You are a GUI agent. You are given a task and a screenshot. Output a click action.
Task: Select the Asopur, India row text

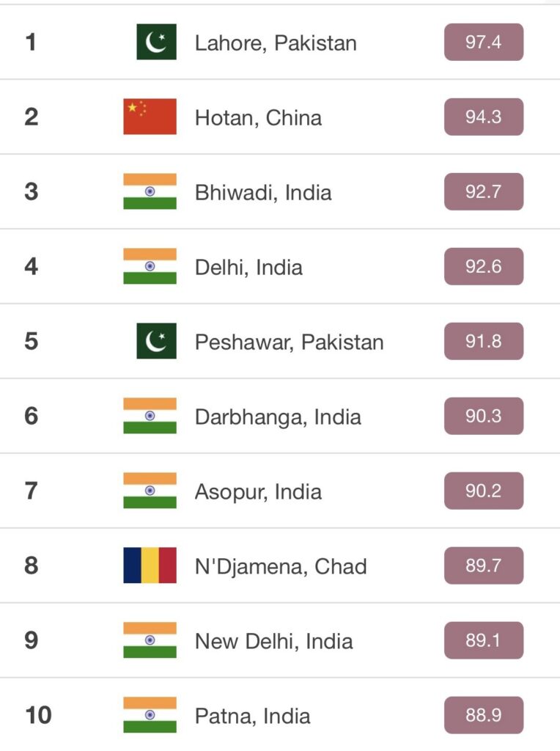click(x=258, y=492)
